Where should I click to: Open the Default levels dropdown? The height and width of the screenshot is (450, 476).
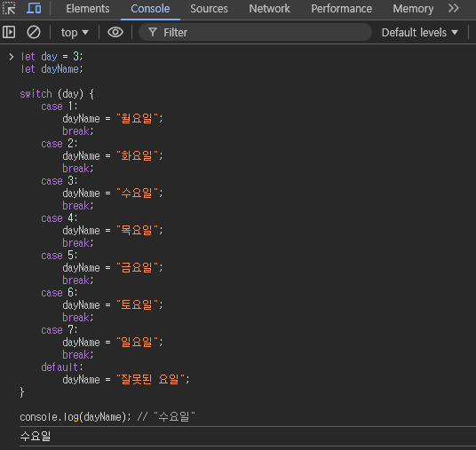tap(419, 33)
